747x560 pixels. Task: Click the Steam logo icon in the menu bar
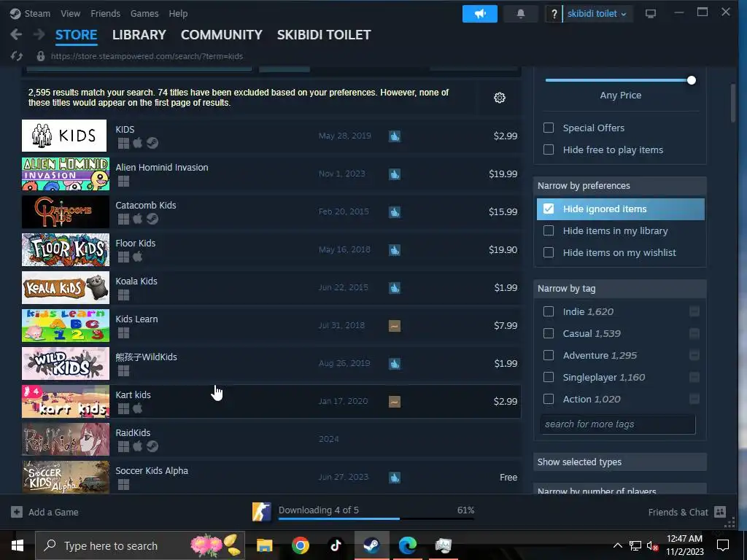15,14
